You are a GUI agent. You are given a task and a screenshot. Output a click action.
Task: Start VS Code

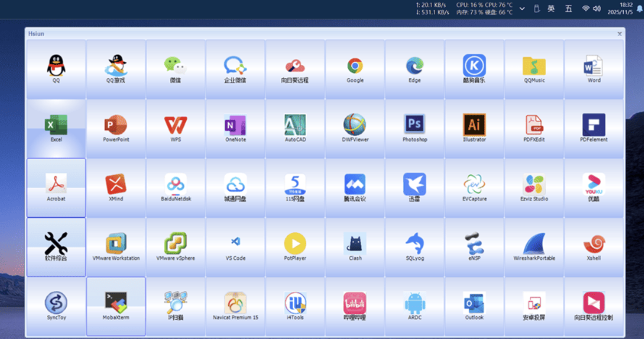235,246
